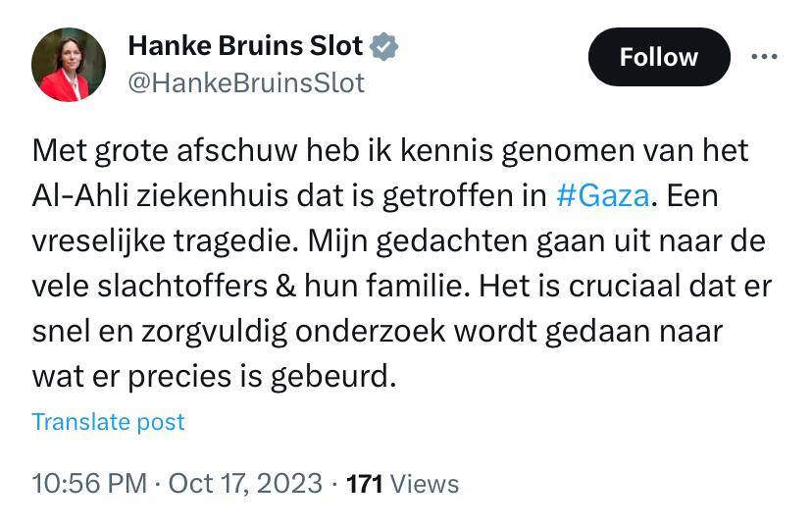Select the @HankeBruinsSlot handle
Screen dimensions: 812x529
coord(246,82)
